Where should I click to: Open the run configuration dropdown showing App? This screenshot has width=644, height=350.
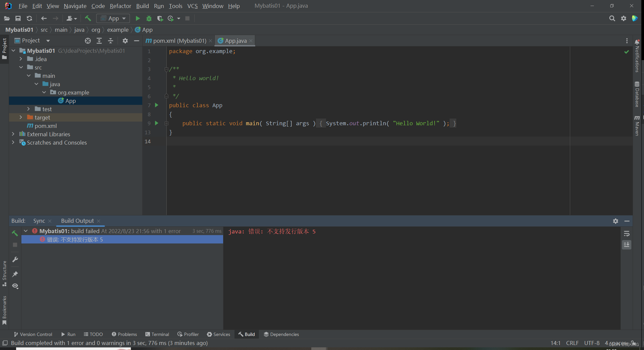[x=113, y=18]
